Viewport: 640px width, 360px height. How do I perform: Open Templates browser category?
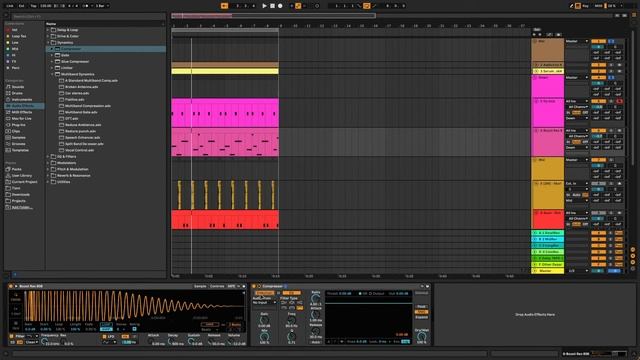[x=20, y=150]
